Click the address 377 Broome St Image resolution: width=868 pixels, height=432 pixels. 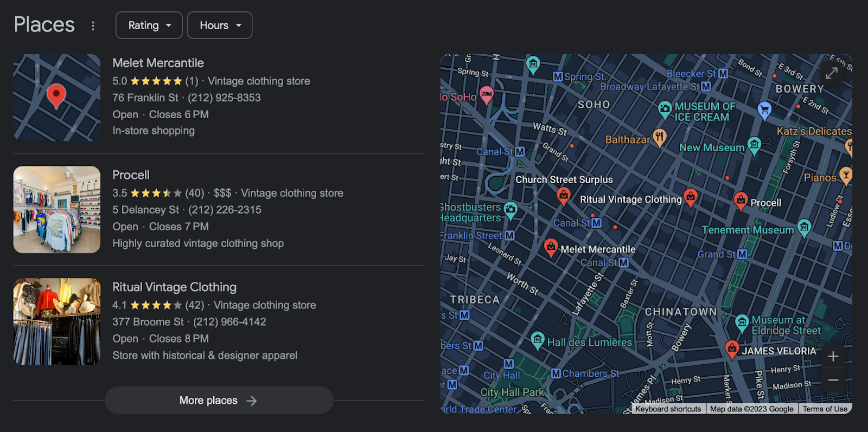pos(148,322)
